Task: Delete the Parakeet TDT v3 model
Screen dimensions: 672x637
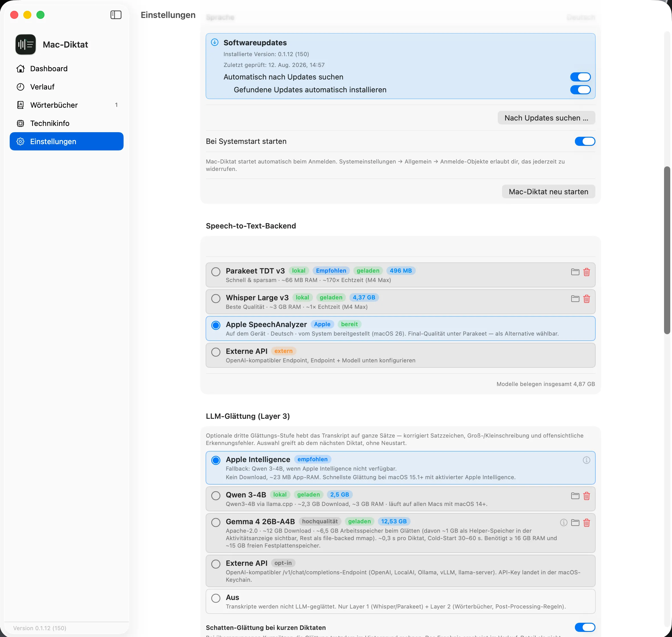Action: pos(587,272)
